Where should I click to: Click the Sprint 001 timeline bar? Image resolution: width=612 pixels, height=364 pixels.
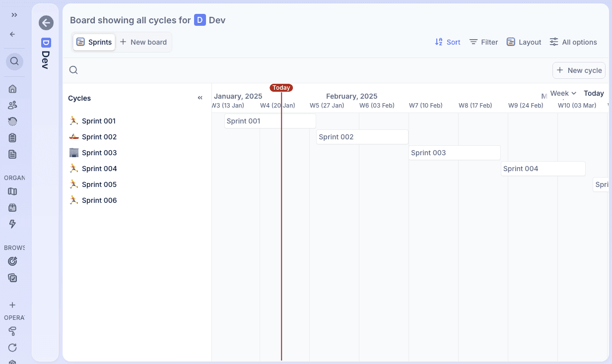270,121
